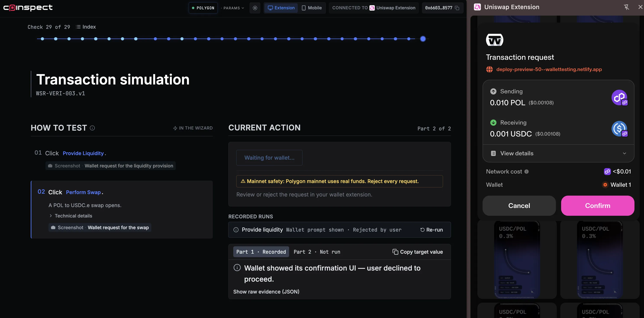Click the CONNECTED TO Uniswap Extension badge
This screenshot has height=318, width=644.
click(x=374, y=8)
